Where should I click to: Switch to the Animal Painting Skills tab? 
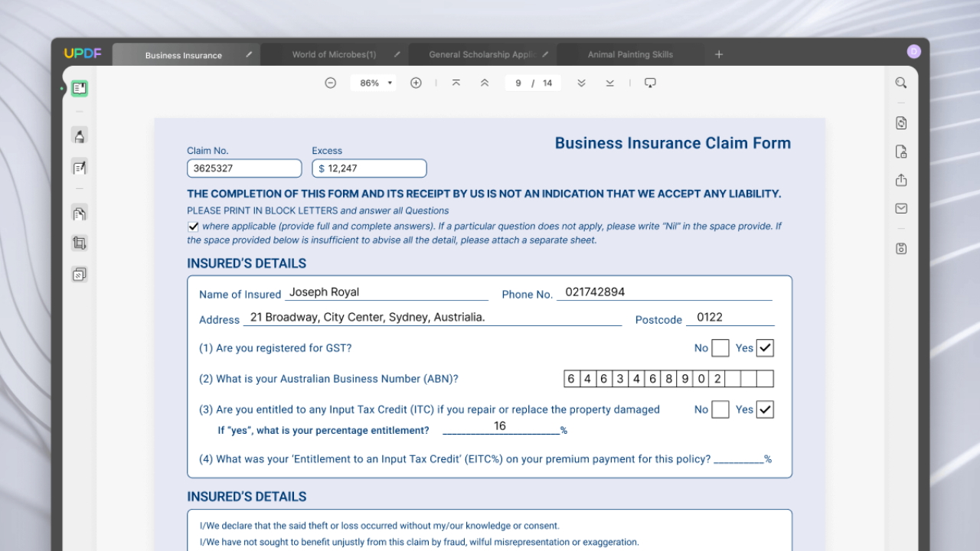tap(630, 55)
